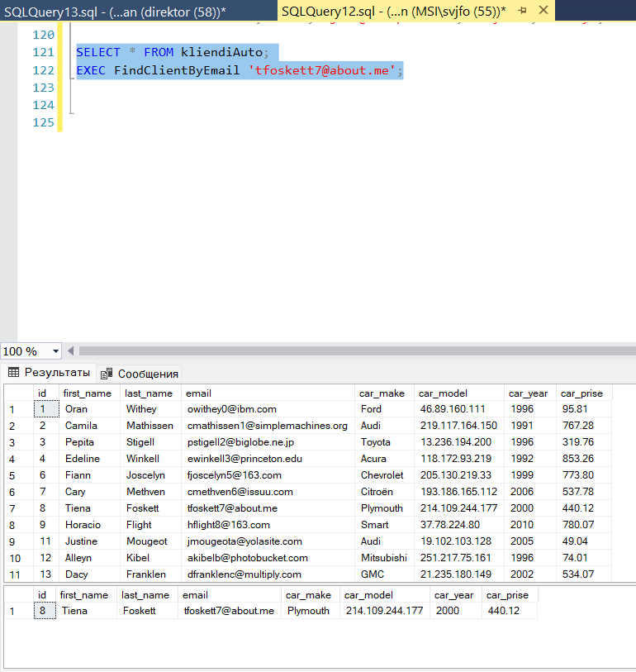Click the car_make column header in top grid
636x672 pixels.
(x=384, y=393)
